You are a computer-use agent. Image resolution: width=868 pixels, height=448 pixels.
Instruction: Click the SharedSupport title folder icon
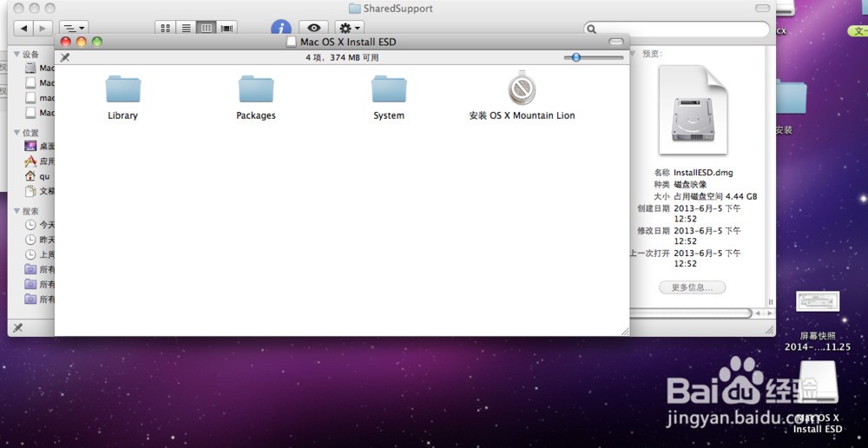pyautogui.click(x=354, y=9)
